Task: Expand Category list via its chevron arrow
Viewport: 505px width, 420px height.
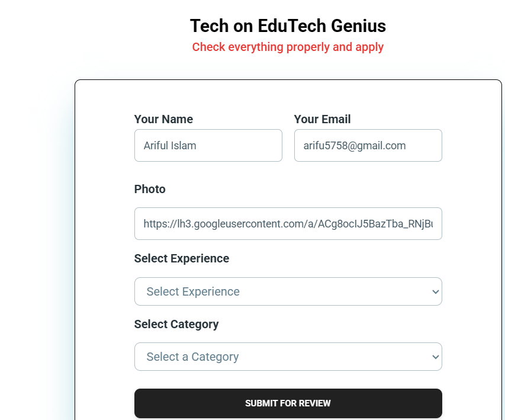Action: (x=436, y=357)
